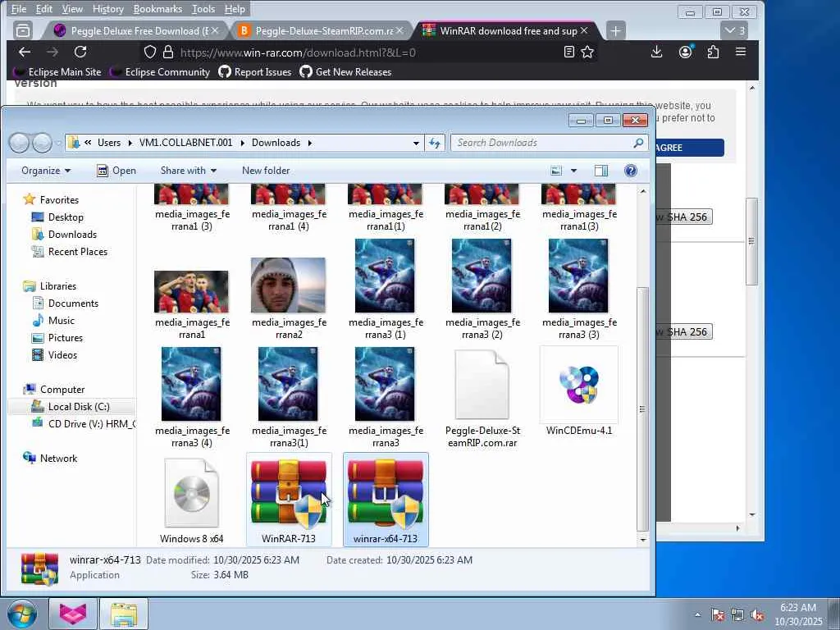Screen dimensions: 840x630
Task: Open the browser View menu
Action: coord(72,9)
